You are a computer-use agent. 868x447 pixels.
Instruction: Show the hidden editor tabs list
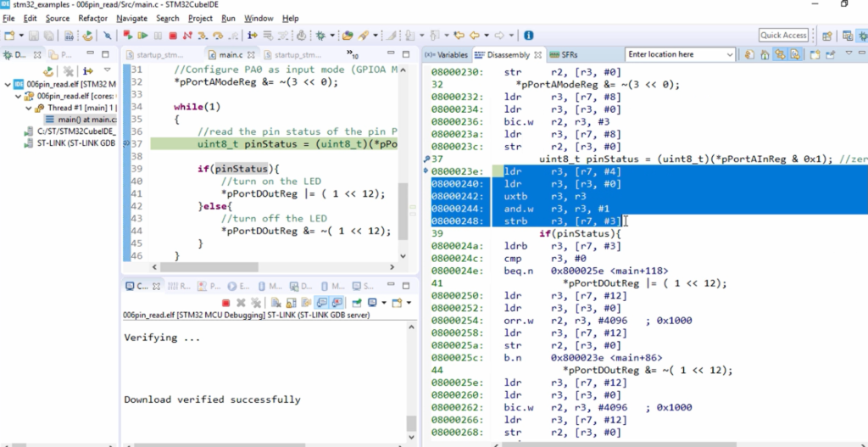(352, 54)
